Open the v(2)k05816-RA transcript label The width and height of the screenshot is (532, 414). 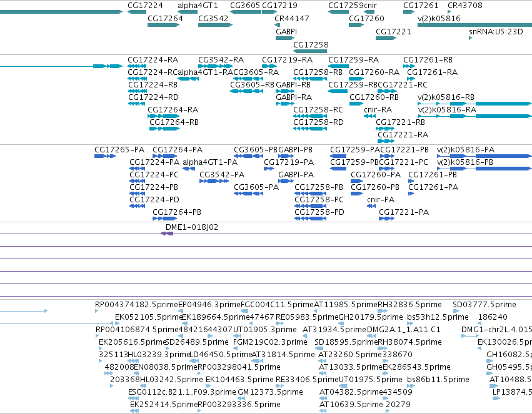pos(447,110)
